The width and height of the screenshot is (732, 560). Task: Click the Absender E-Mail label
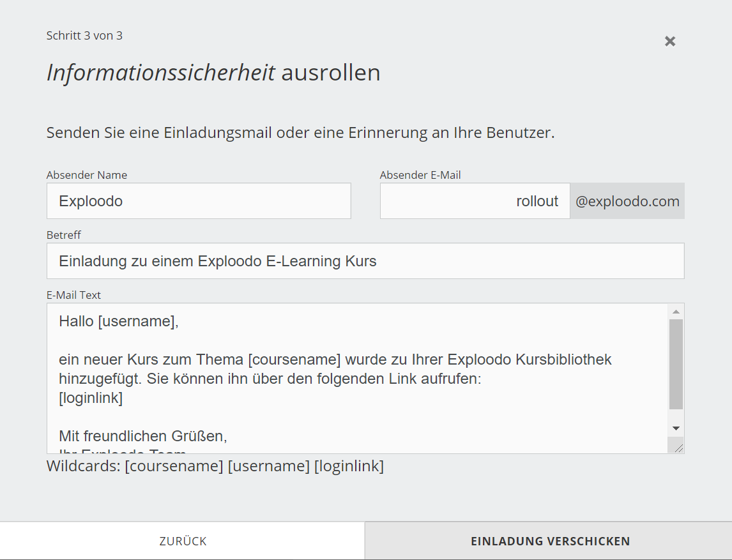(420, 175)
